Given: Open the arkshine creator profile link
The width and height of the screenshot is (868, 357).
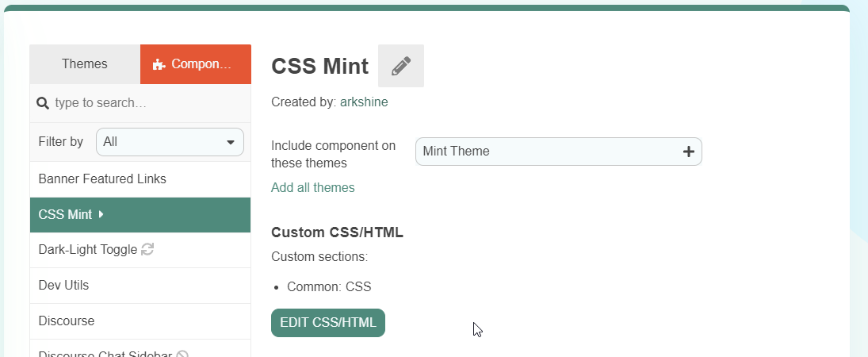Looking at the screenshot, I should 364,102.
